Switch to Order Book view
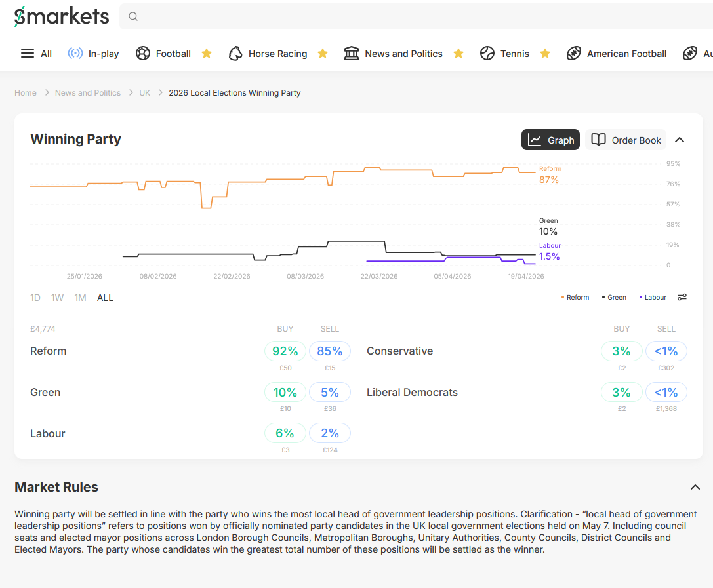 click(x=626, y=140)
